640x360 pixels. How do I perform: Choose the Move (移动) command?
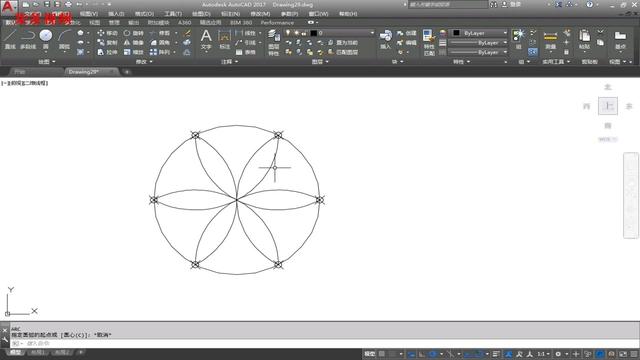click(x=107, y=33)
